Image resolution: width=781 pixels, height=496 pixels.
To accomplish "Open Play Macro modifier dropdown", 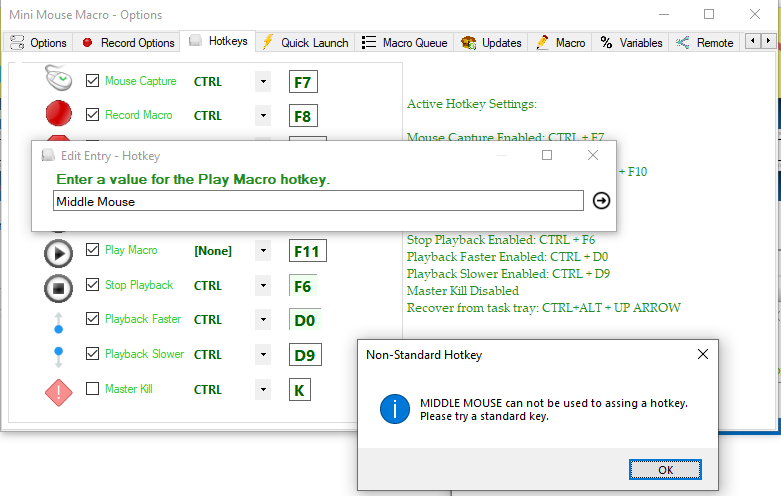I will pyautogui.click(x=263, y=250).
